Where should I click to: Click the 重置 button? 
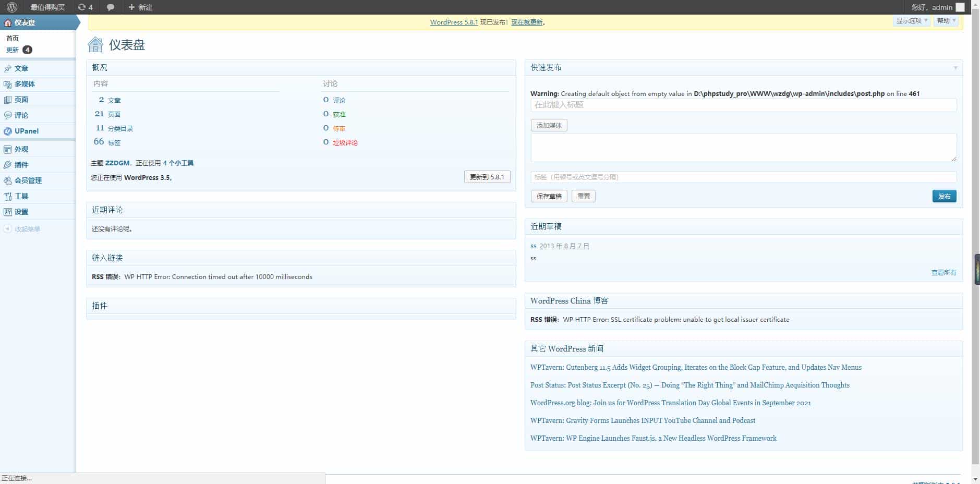[x=584, y=196]
